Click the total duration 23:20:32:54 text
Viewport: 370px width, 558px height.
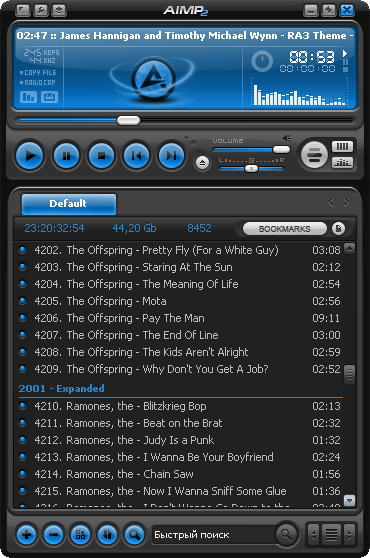pyautogui.click(x=54, y=228)
